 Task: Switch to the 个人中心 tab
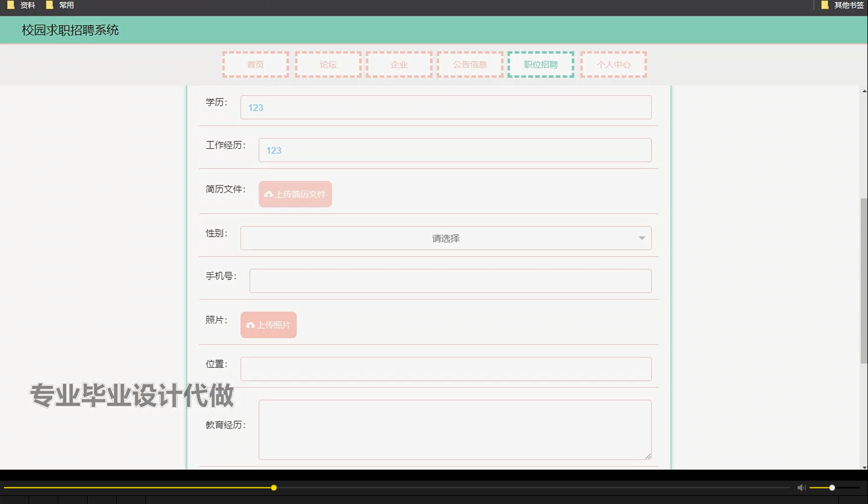click(613, 64)
